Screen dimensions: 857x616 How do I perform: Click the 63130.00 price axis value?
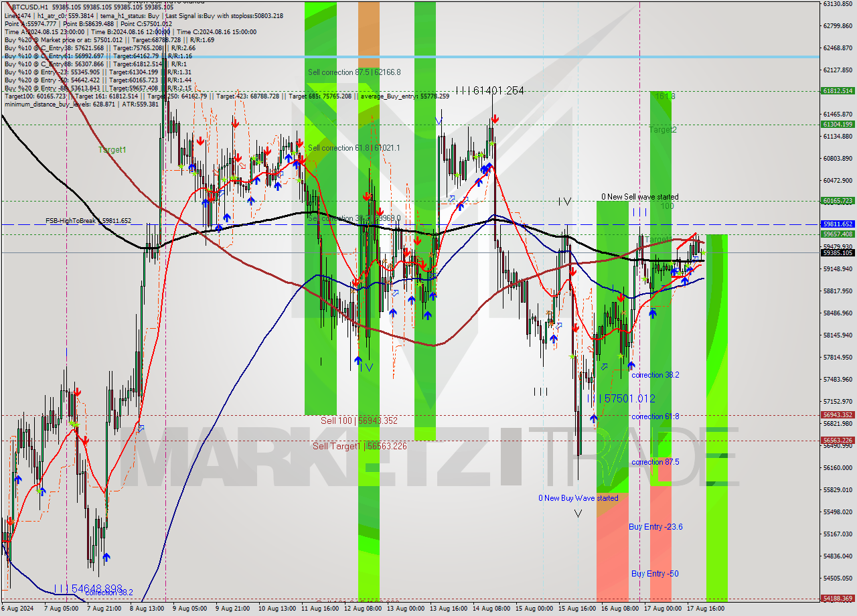tap(837, 3)
